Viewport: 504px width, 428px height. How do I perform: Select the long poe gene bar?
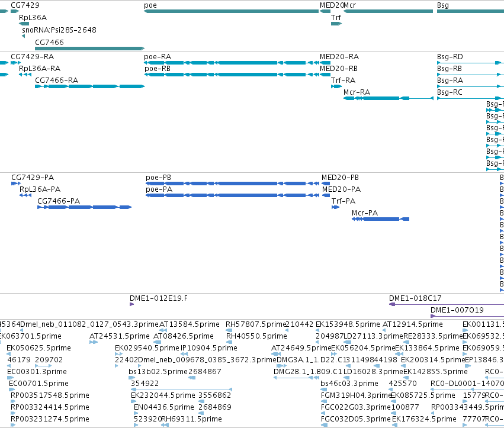[x=231, y=11]
